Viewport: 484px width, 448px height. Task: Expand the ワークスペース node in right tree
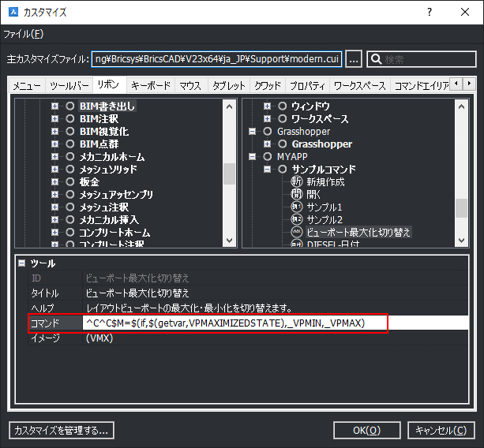click(267, 119)
